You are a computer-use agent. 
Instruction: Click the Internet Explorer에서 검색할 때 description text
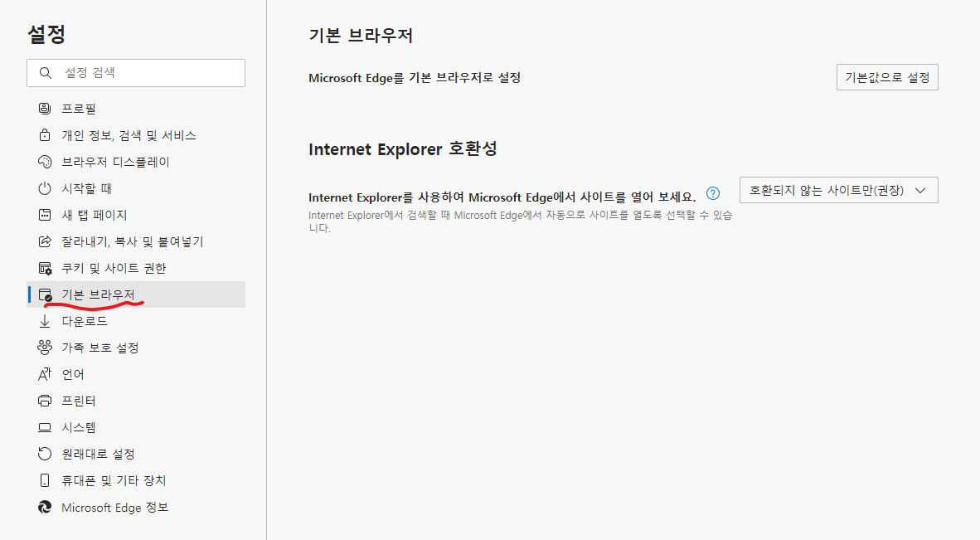coord(520,221)
